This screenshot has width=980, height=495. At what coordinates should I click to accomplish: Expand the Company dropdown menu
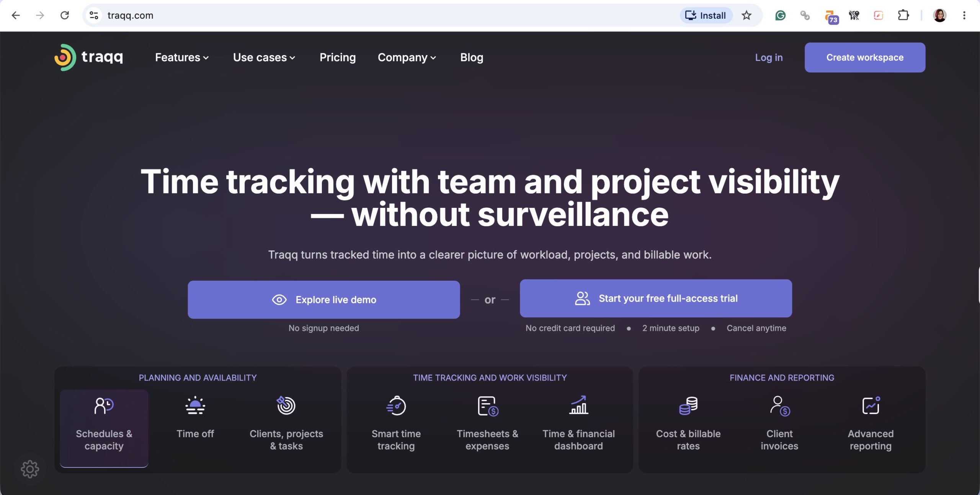407,57
